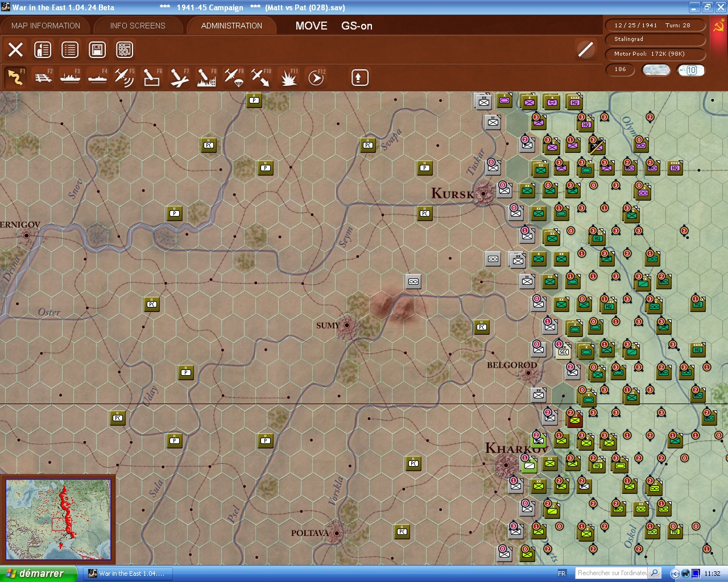The image size is (728, 582).
Task: Click the End Turn arrow (F12)
Action: tap(316, 77)
